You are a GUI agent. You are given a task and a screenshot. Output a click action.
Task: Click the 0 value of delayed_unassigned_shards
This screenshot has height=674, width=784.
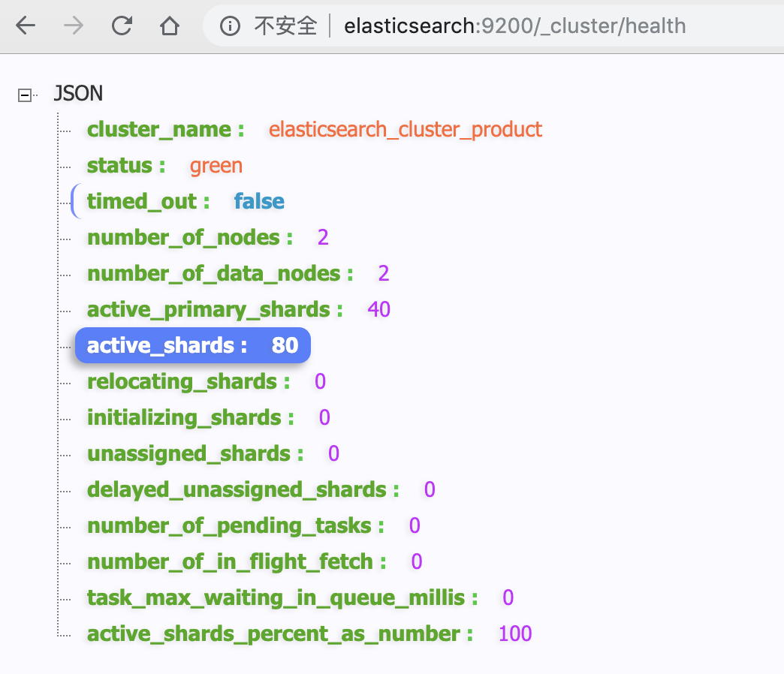[430, 489]
